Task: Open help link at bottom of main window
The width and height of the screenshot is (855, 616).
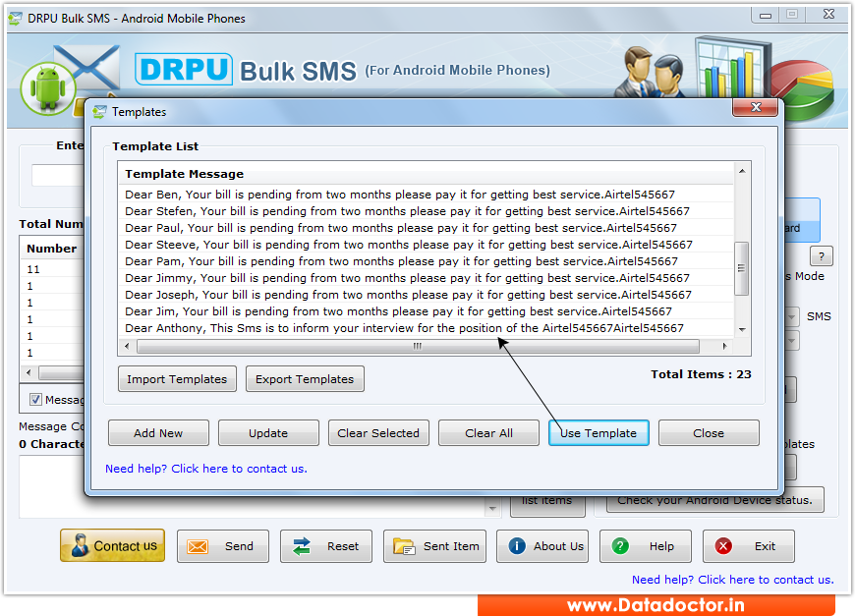Action: [733, 580]
